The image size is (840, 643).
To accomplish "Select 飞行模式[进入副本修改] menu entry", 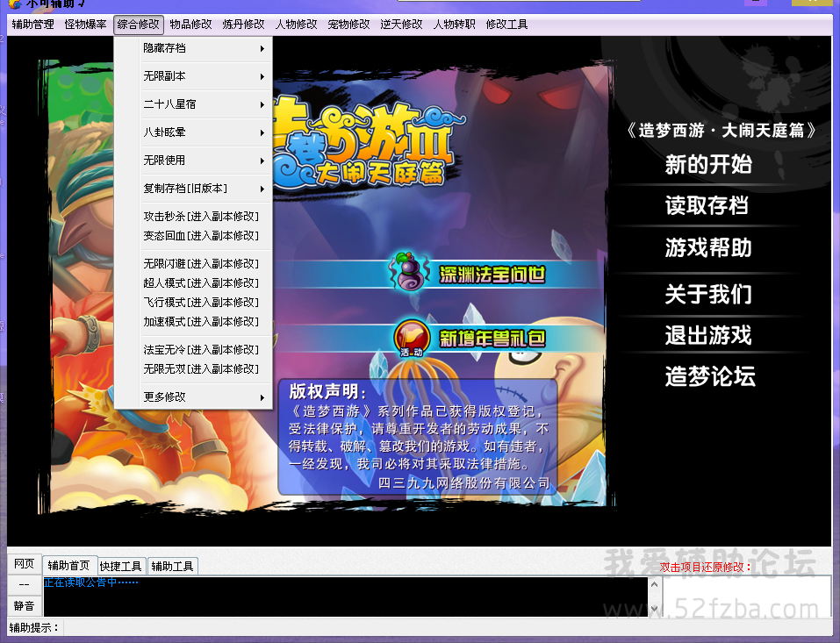I will tap(193, 303).
